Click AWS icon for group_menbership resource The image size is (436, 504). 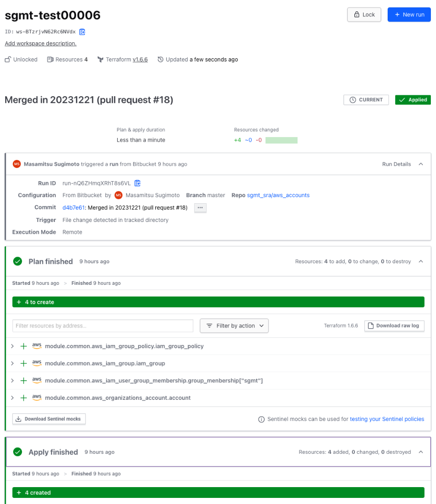pyautogui.click(x=37, y=380)
